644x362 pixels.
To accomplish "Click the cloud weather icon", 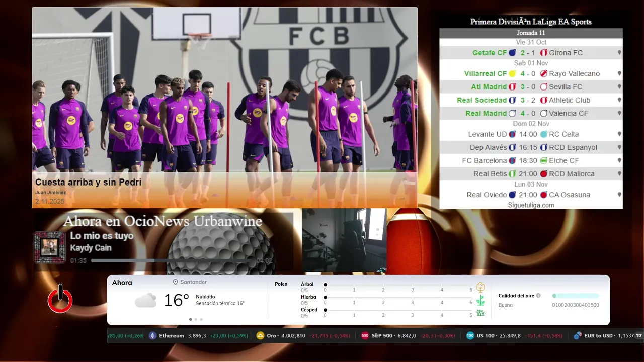I will pyautogui.click(x=145, y=301).
